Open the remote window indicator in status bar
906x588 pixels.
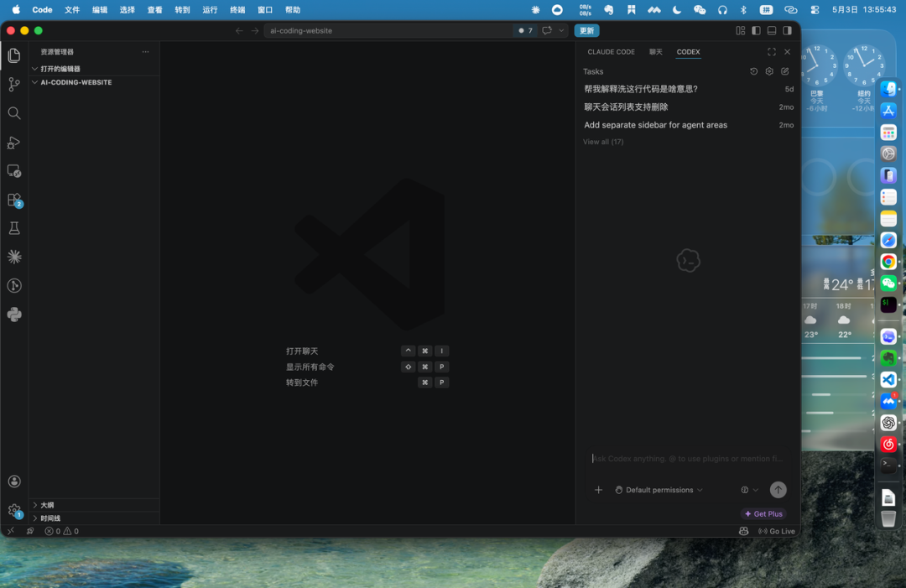click(11, 532)
